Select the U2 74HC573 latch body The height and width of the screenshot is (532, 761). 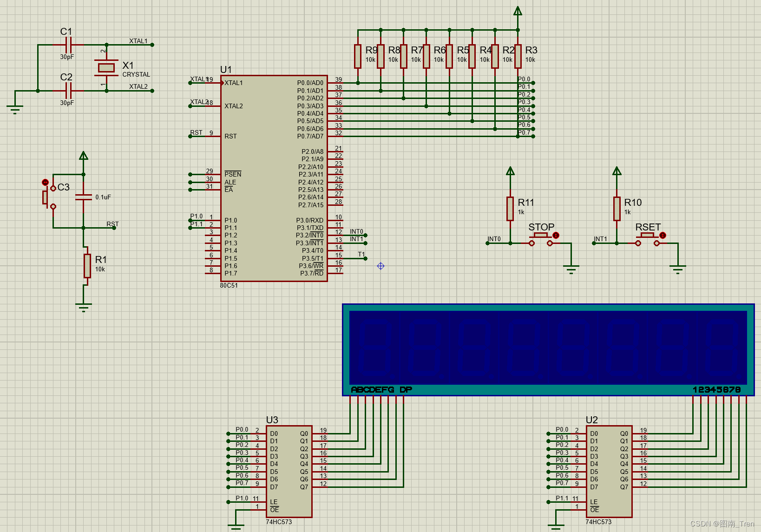[x=609, y=471]
